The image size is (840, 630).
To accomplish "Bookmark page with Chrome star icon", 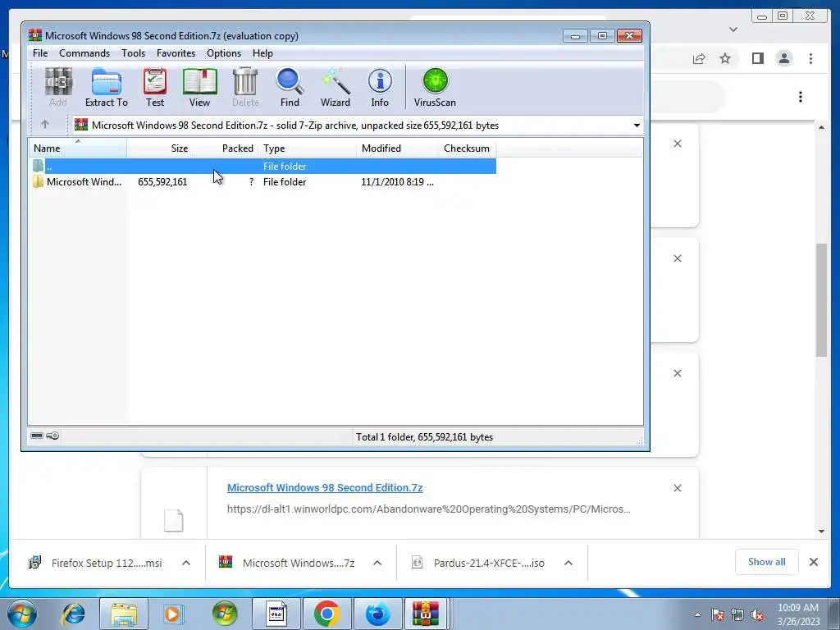I will click(x=725, y=58).
